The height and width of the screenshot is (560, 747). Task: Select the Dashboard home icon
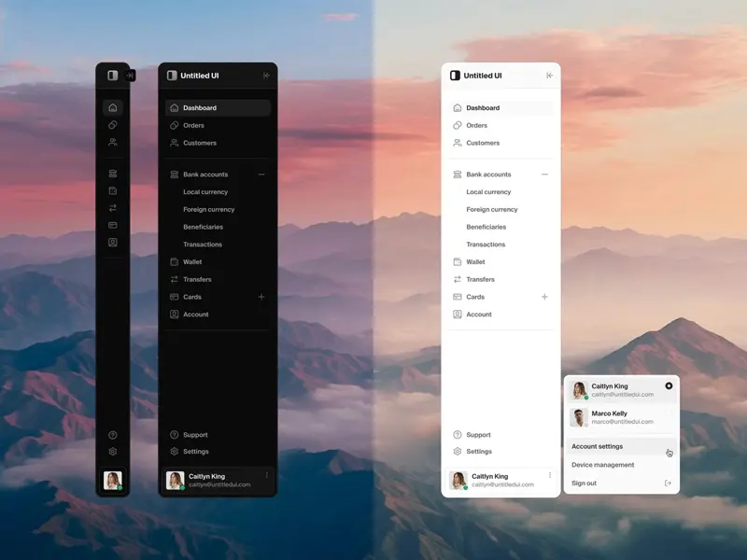(x=112, y=107)
